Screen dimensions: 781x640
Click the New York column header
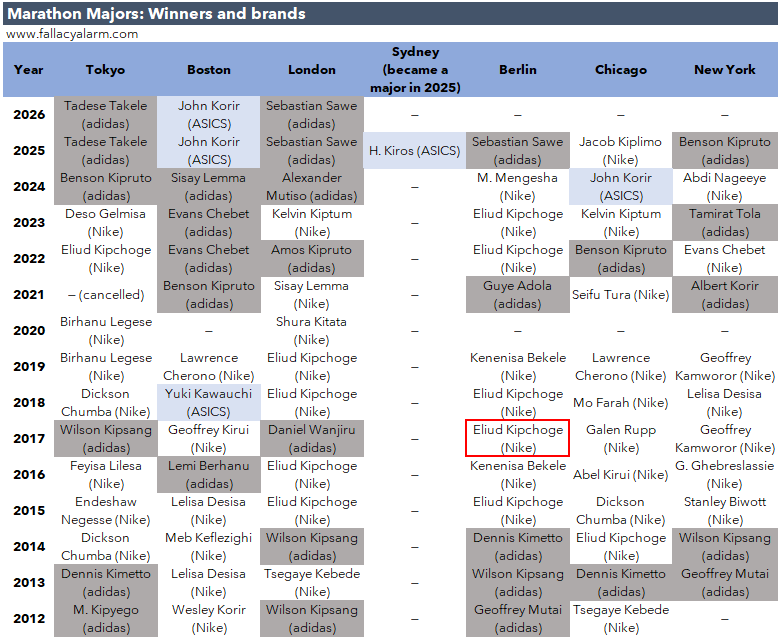[725, 70]
